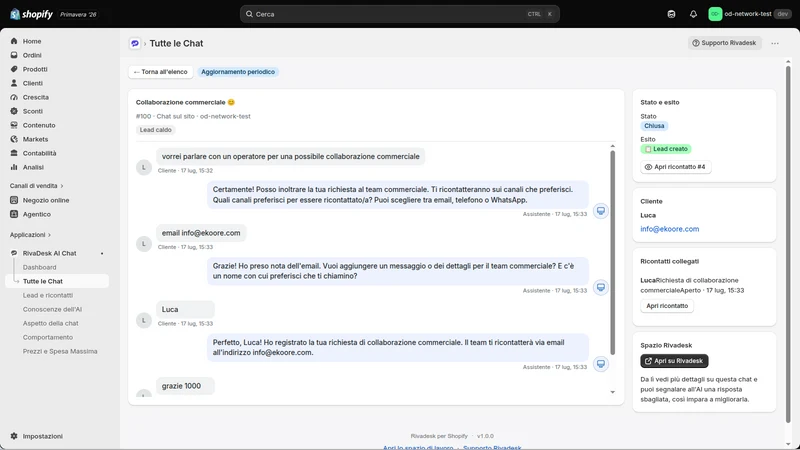Open info@ekoore.com email link
The image size is (800, 450).
point(669,229)
